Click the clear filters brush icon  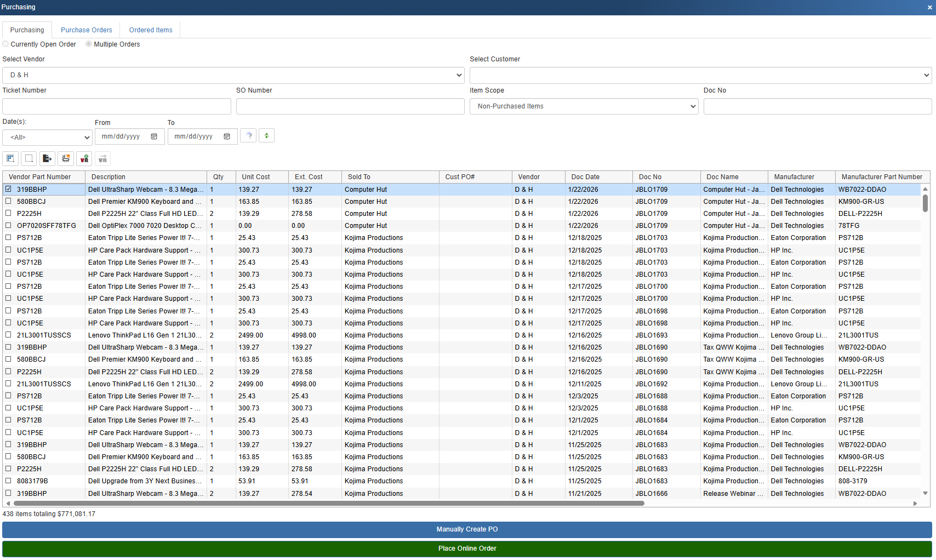coord(248,136)
